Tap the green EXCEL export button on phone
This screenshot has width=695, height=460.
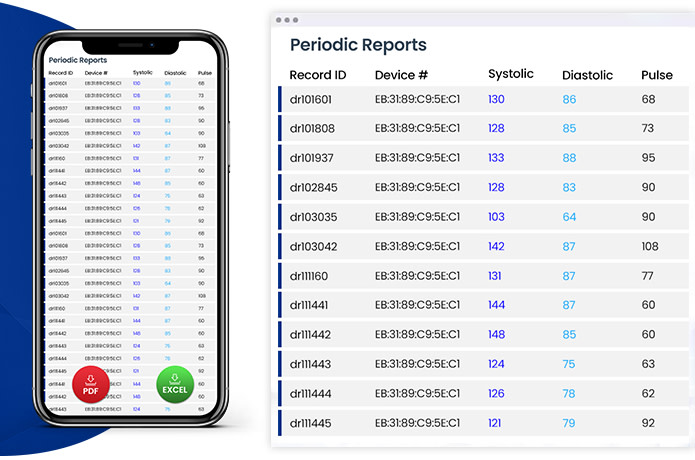(175, 384)
